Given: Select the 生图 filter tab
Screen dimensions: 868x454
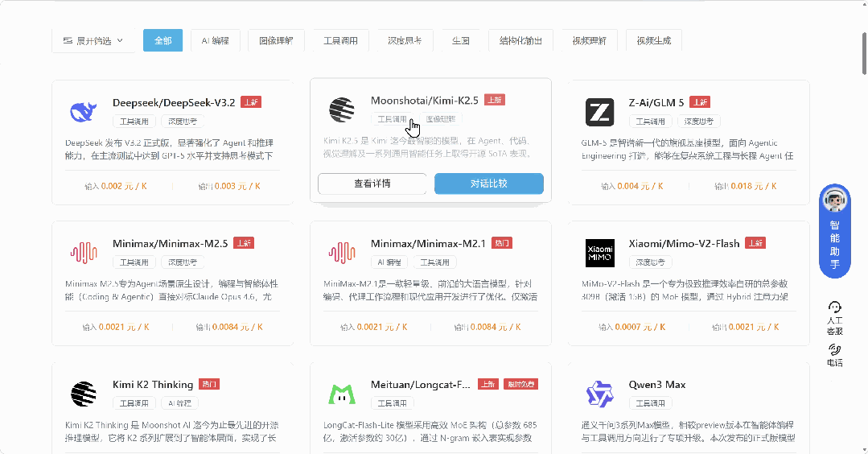Looking at the screenshot, I should [461, 40].
